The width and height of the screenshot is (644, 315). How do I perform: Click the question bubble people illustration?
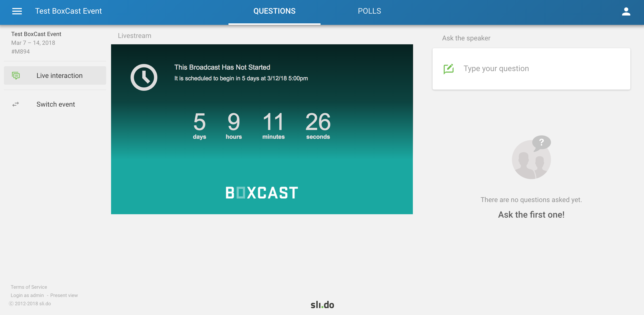point(531,157)
